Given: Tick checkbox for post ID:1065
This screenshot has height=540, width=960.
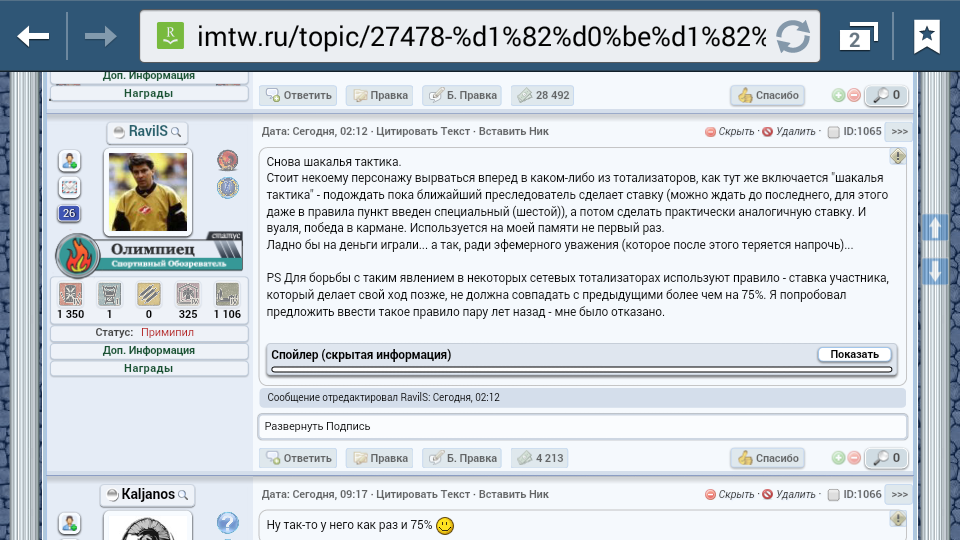Looking at the screenshot, I should pyautogui.click(x=833, y=132).
